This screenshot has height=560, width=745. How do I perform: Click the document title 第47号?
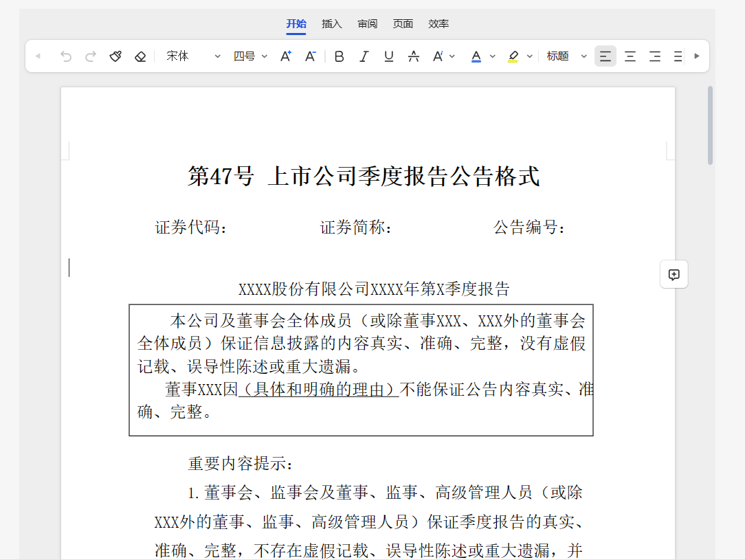(364, 176)
